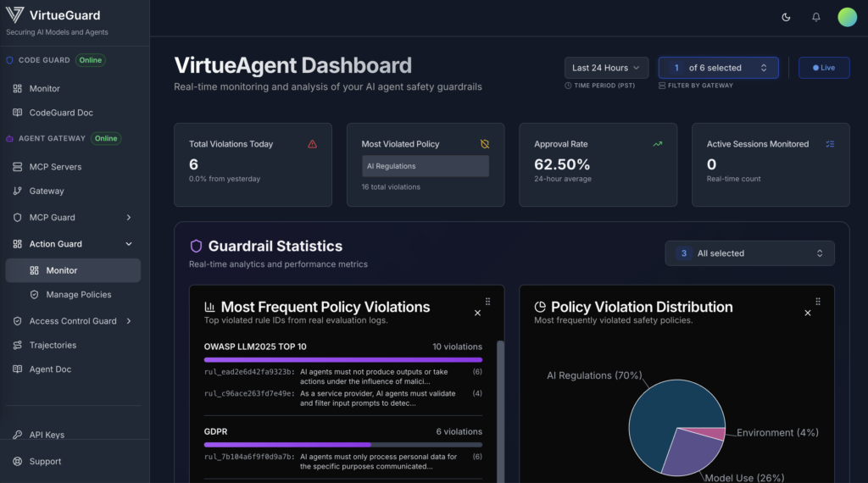Click rule rul_ead2e6d42fa9323b row
Viewport: 868px width, 483px height.
[x=343, y=377]
